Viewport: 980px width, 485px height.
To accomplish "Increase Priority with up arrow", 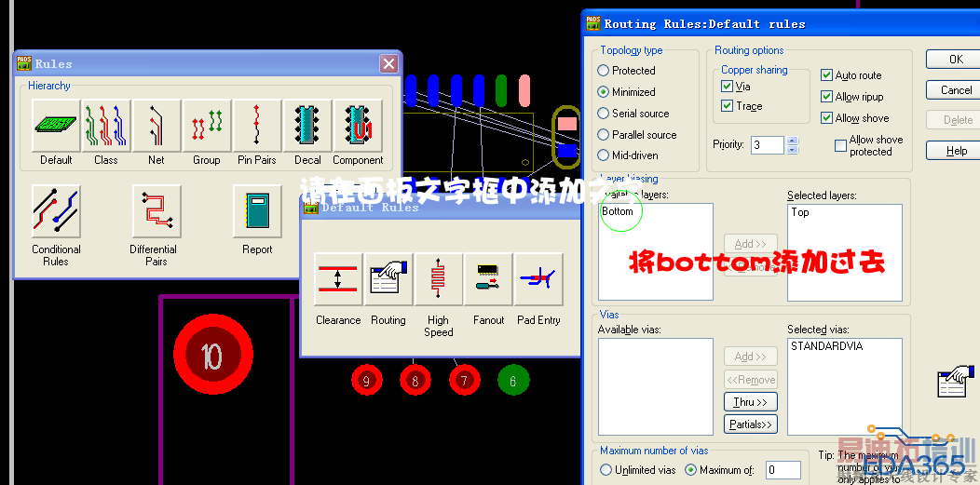I will tap(793, 141).
